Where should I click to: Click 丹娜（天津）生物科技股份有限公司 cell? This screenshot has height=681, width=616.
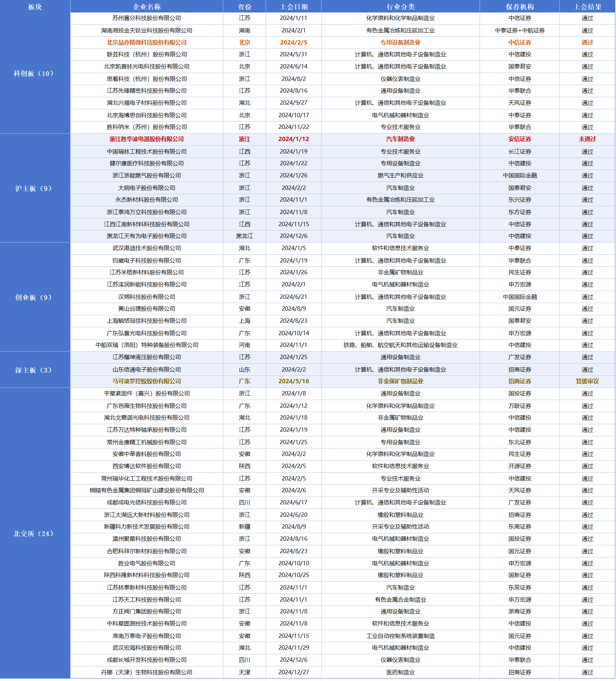pyautogui.click(x=147, y=672)
